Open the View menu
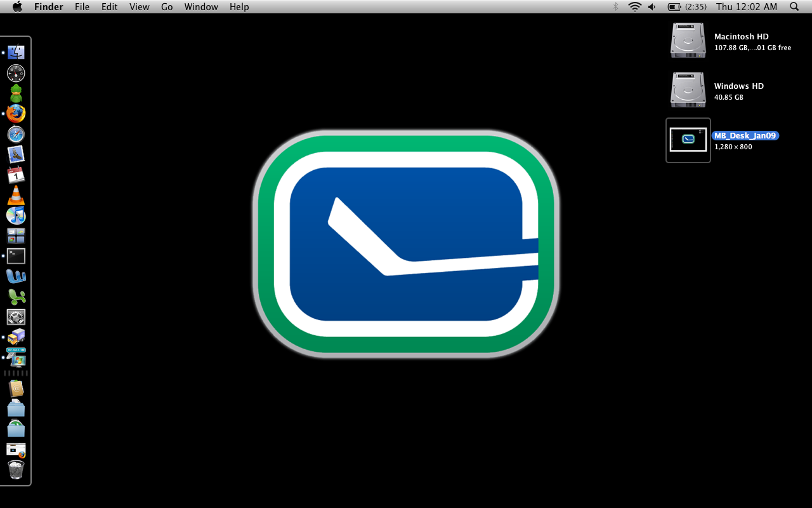This screenshot has height=508, width=812. point(140,6)
